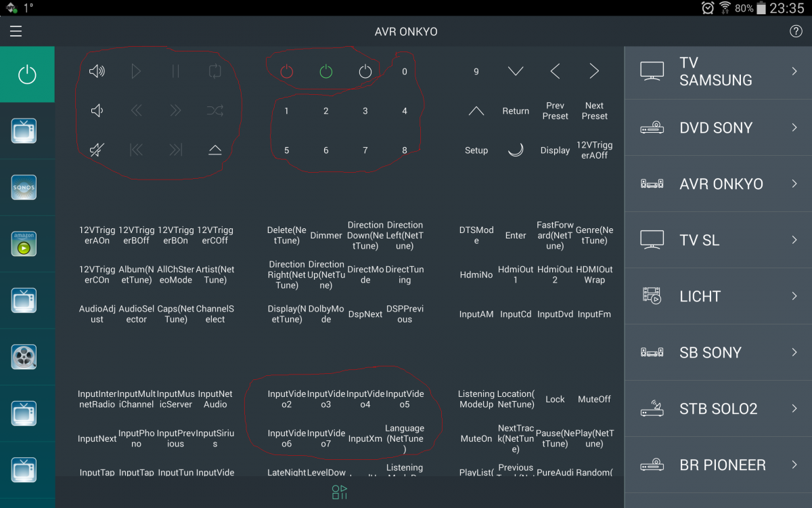Open the Amazon activity icon in sidebar
This screenshot has height=508, width=812.
[24, 244]
